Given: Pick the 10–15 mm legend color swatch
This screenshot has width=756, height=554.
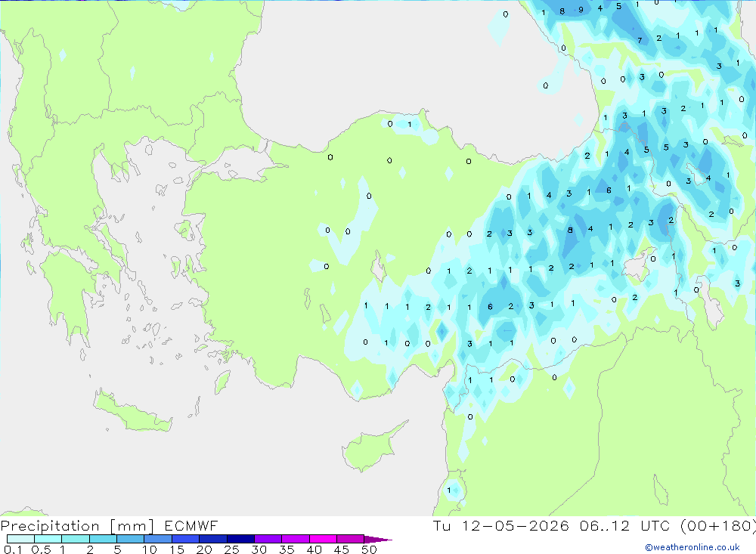Looking at the screenshot, I should pos(158,539).
